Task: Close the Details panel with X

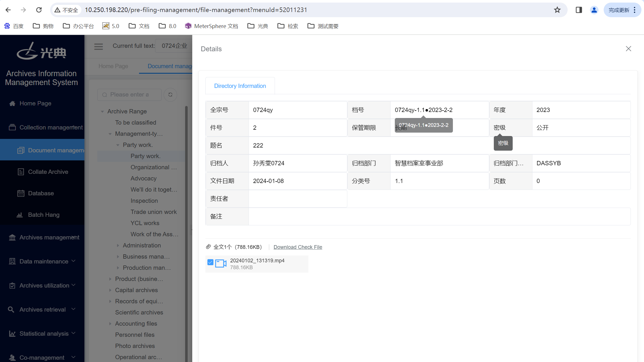Action: pyautogui.click(x=628, y=49)
